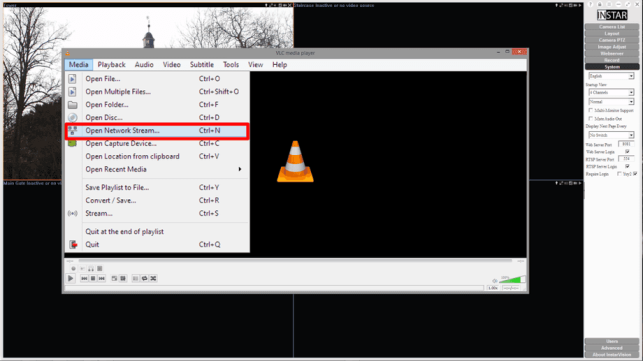Click the 1.00x playback speed label
The height and width of the screenshot is (361, 643).
(x=493, y=288)
